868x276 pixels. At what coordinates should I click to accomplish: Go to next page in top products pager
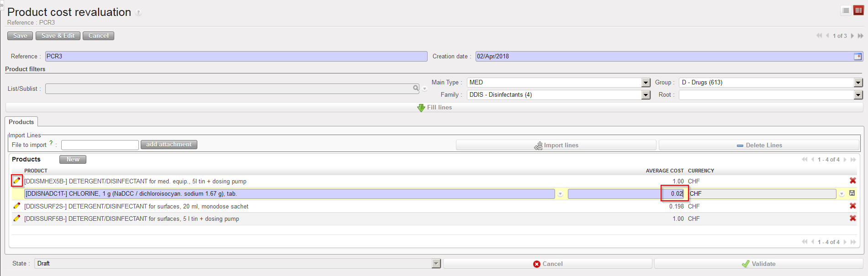click(845, 159)
